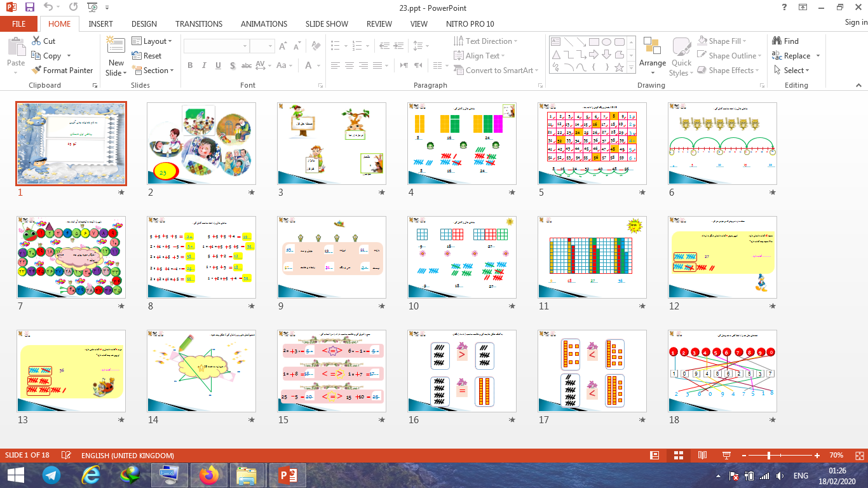Switch to Reading View in status bar

702,456
